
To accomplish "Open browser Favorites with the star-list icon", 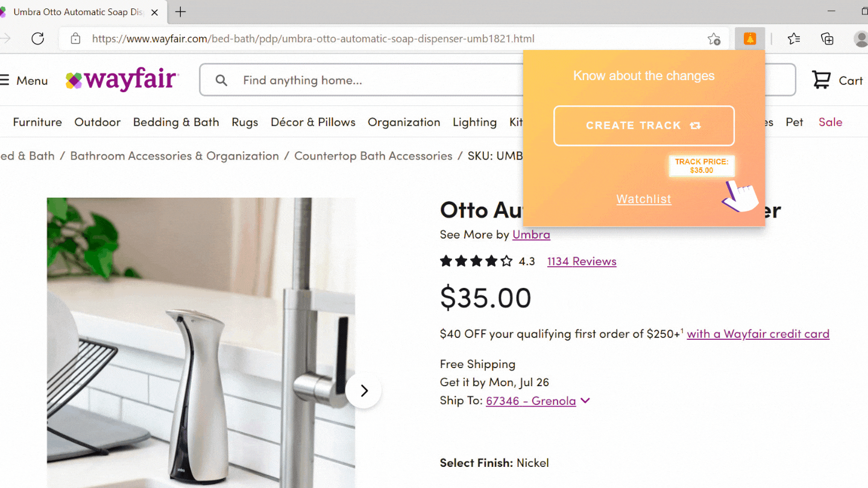I will [x=793, y=39].
